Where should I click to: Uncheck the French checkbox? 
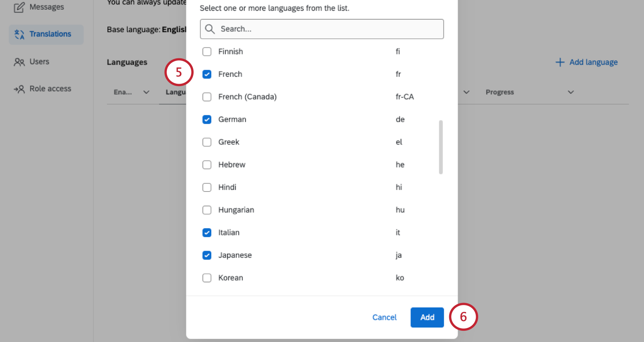click(207, 74)
